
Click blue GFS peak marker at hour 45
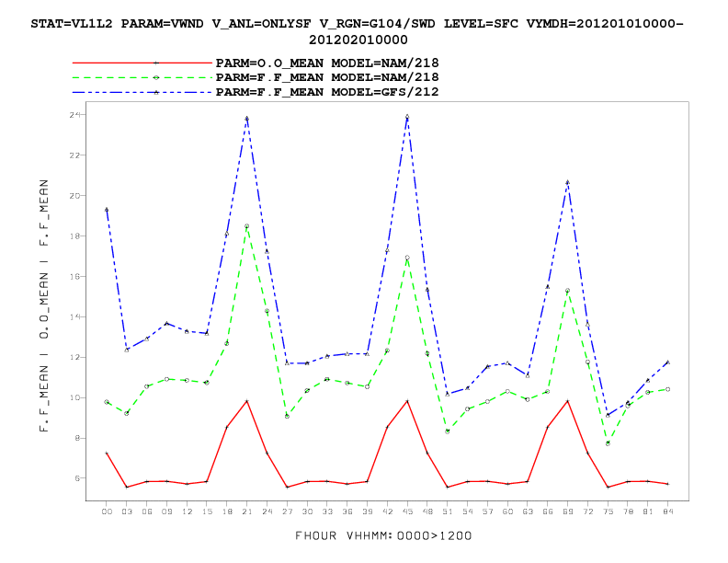point(407,117)
